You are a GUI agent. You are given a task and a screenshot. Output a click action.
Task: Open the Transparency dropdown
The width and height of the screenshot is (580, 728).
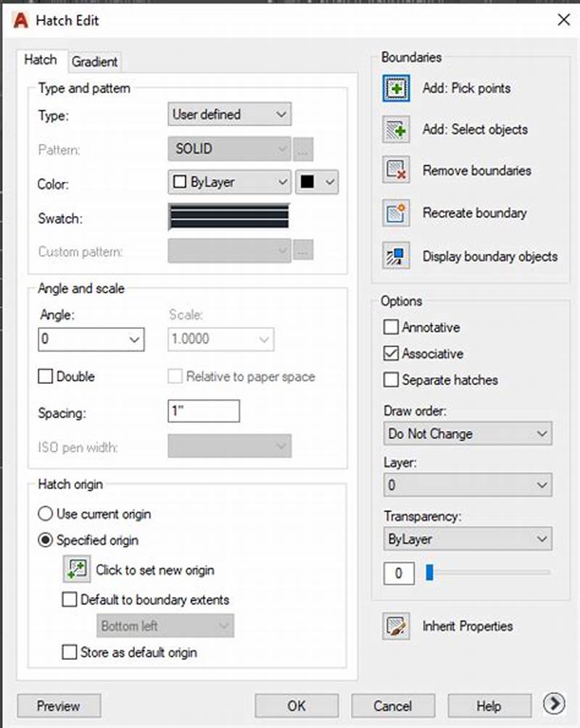point(467,539)
